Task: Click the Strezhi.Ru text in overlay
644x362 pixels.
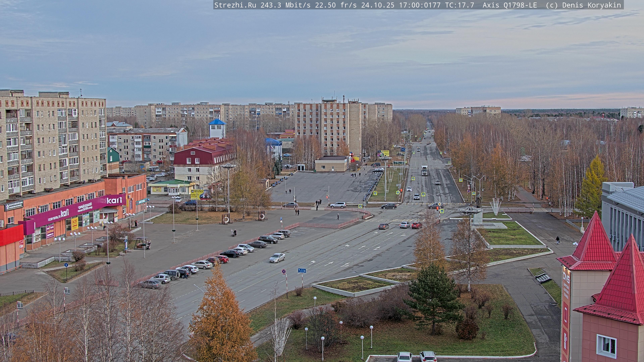Action: click(235, 5)
